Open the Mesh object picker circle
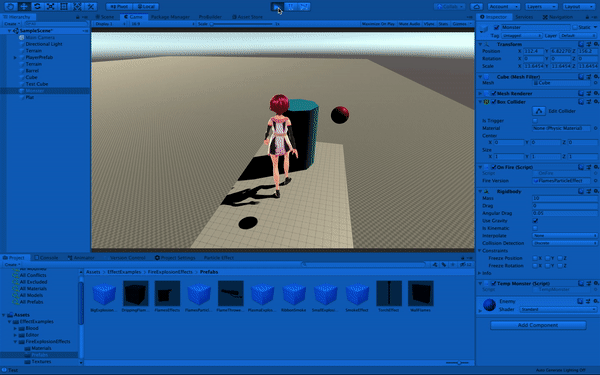Viewport: 600px width, 375px height. (595, 83)
